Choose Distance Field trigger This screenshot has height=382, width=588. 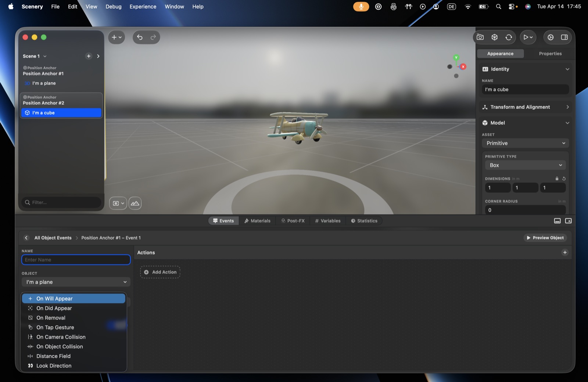point(73,356)
